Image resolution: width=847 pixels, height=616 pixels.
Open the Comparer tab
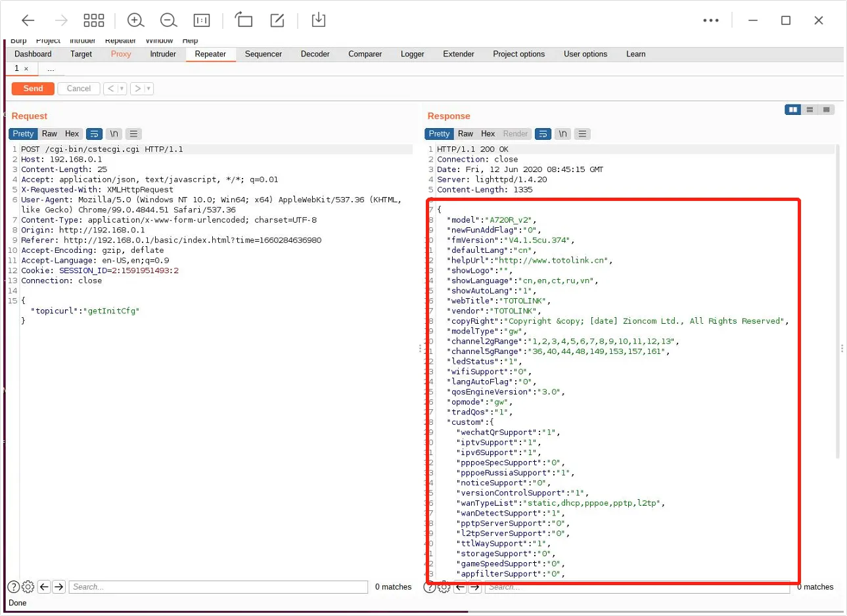point(365,55)
